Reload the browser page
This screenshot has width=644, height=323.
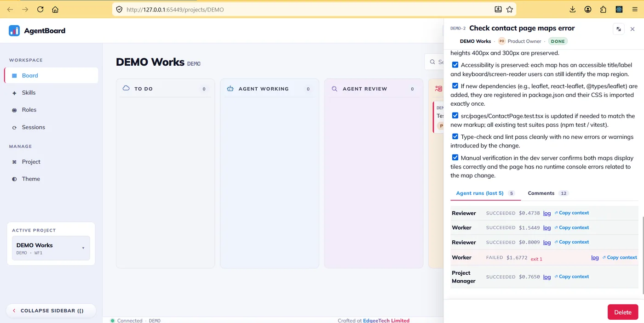(40, 9)
